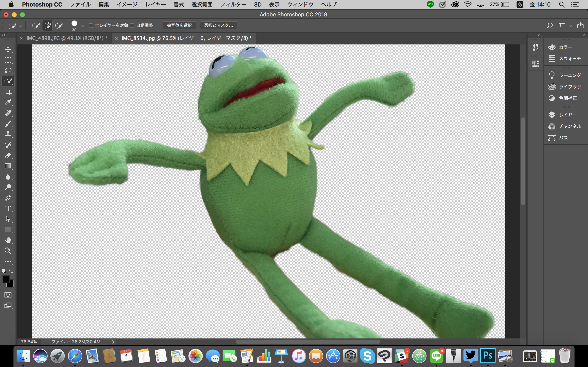588x367 pixels.
Task: Select the Lasso tool
Action: tap(8, 71)
